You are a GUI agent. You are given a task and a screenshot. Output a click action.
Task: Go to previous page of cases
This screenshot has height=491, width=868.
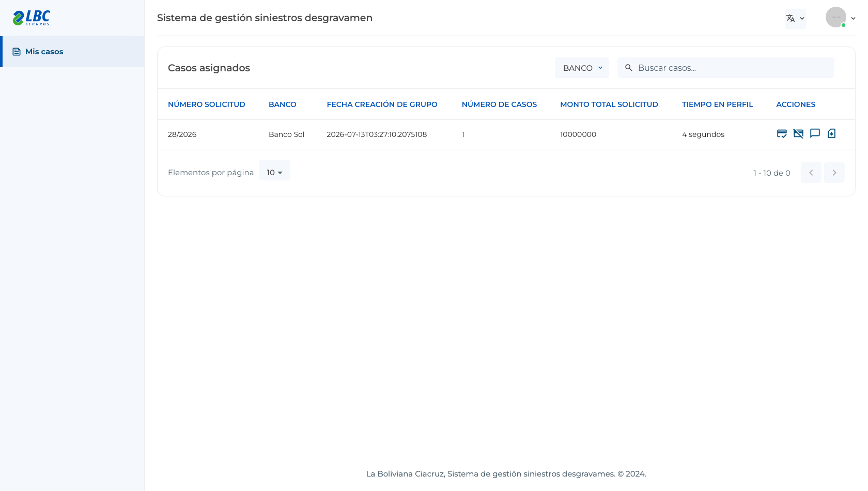[x=811, y=173]
